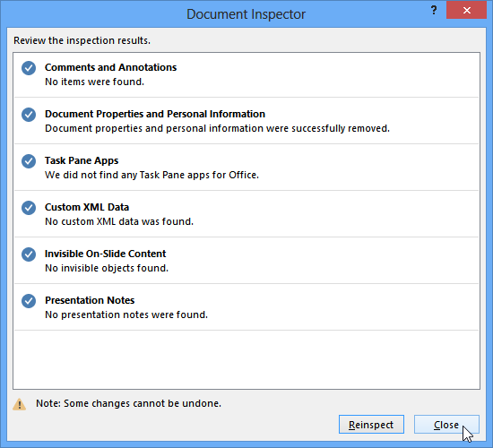Click the warning triangle icon near the note
This screenshot has height=448, width=493.
19,404
